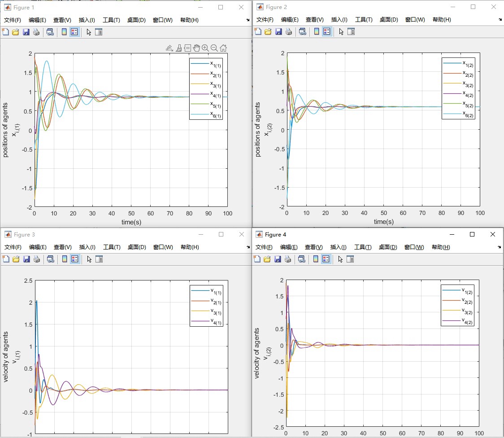Click legend entry x6(1) in Figure 1

pyautogui.click(x=206, y=114)
